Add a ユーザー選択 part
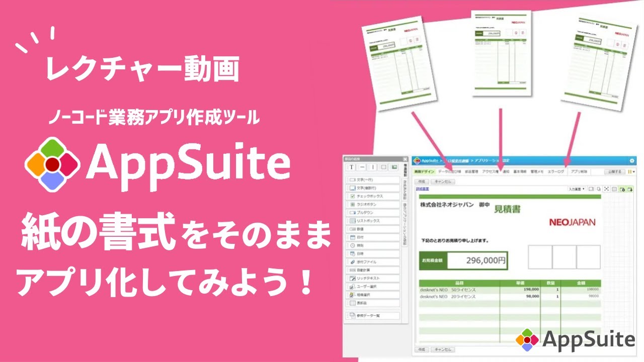Screen dimensions: 644x362 373,287
